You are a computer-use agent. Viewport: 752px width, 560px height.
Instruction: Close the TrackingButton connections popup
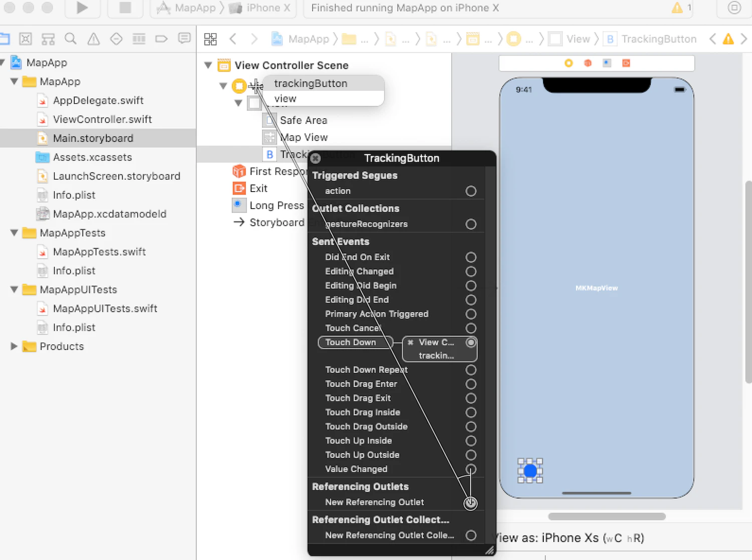[x=315, y=158]
